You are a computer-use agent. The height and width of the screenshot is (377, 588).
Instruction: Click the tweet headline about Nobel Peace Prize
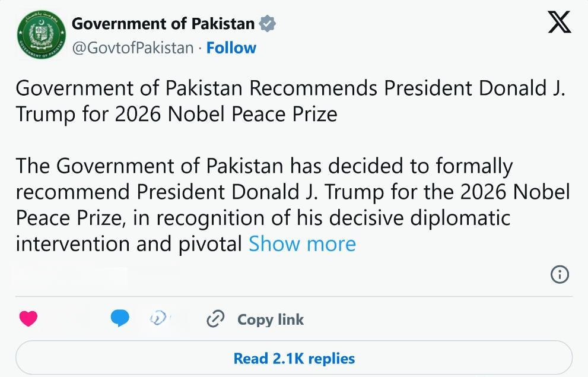(x=291, y=102)
